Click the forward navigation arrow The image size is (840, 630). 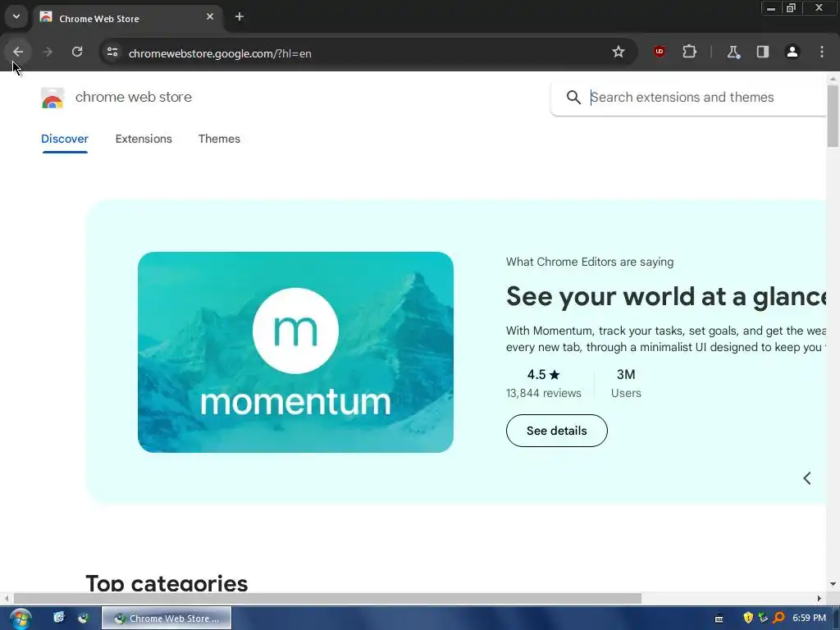point(47,52)
